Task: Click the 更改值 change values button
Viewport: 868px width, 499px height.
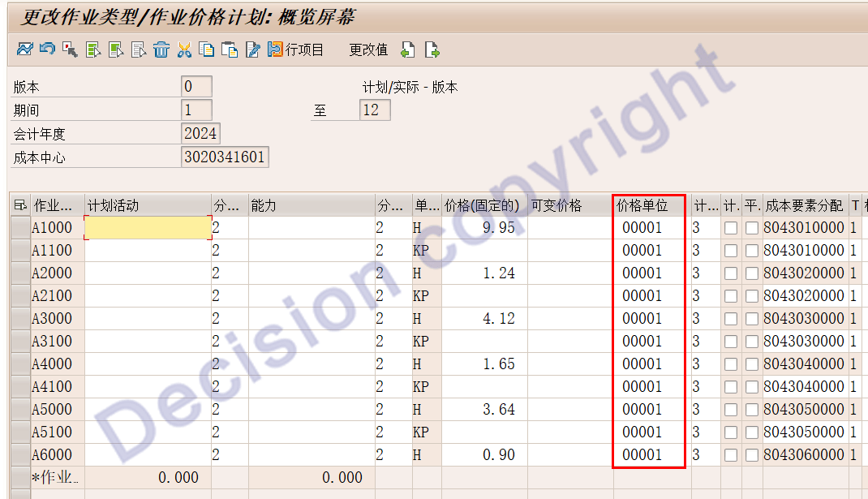Action: [368, 50]
